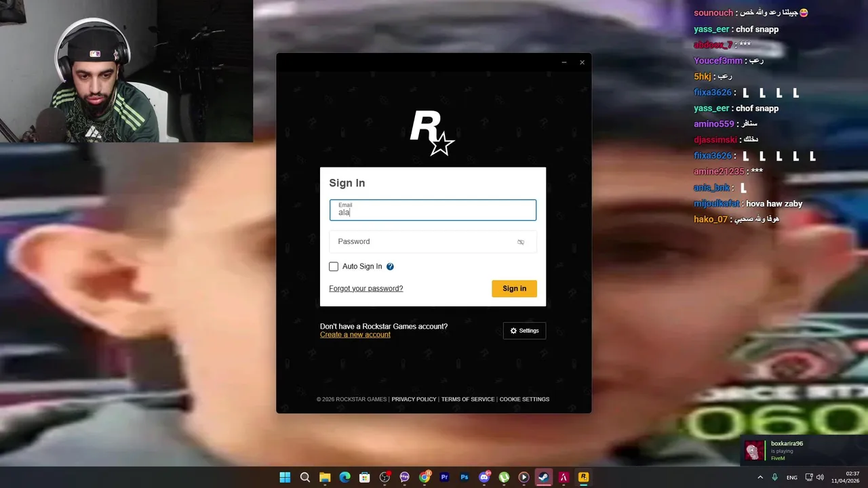Open the Privacy Policy link
The width and height of the screenshot is (868, 488).
point(414,399)
